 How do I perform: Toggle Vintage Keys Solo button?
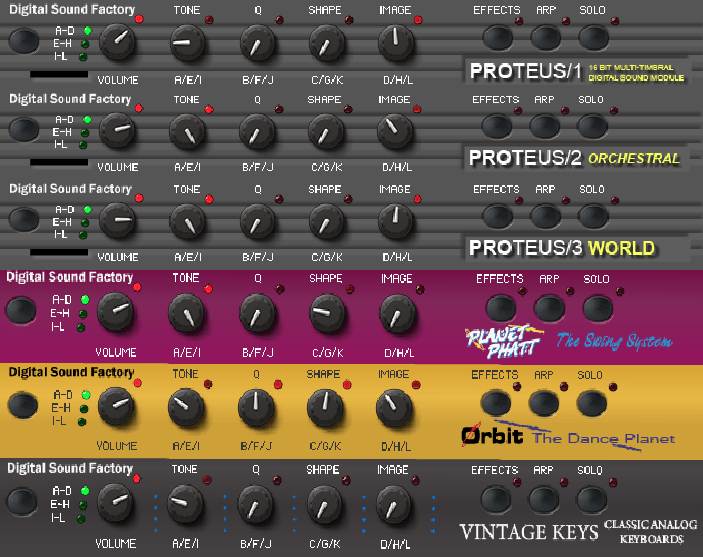click(591, 499)
